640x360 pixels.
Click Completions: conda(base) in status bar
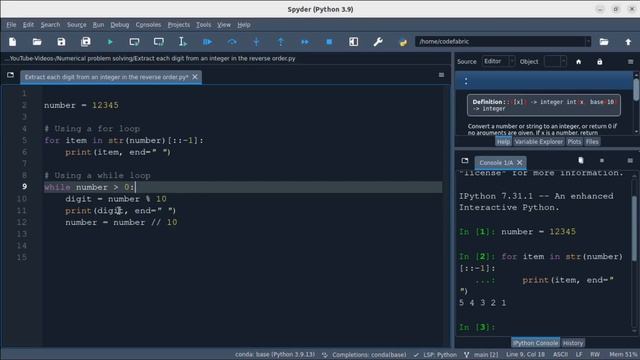click(x=364, y=355)
